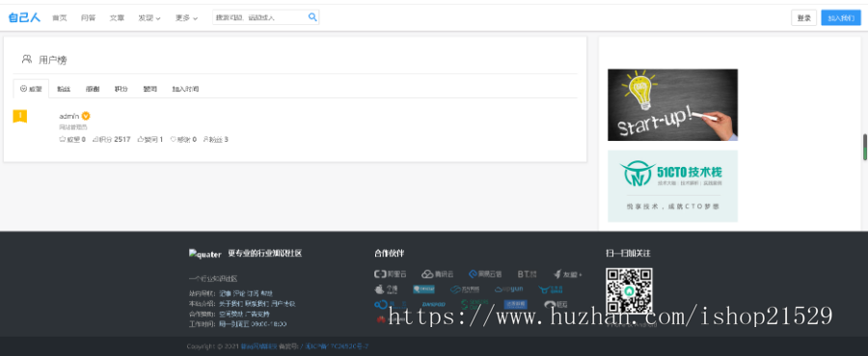Click the footer 关于我们 link
This screenshot has height=356, width=868.
[231, 304]
